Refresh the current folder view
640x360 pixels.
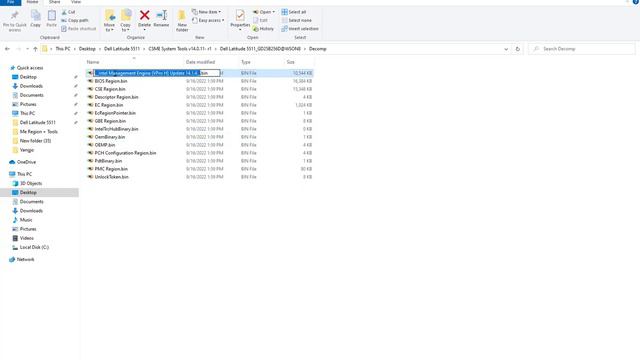coord(518,49)
